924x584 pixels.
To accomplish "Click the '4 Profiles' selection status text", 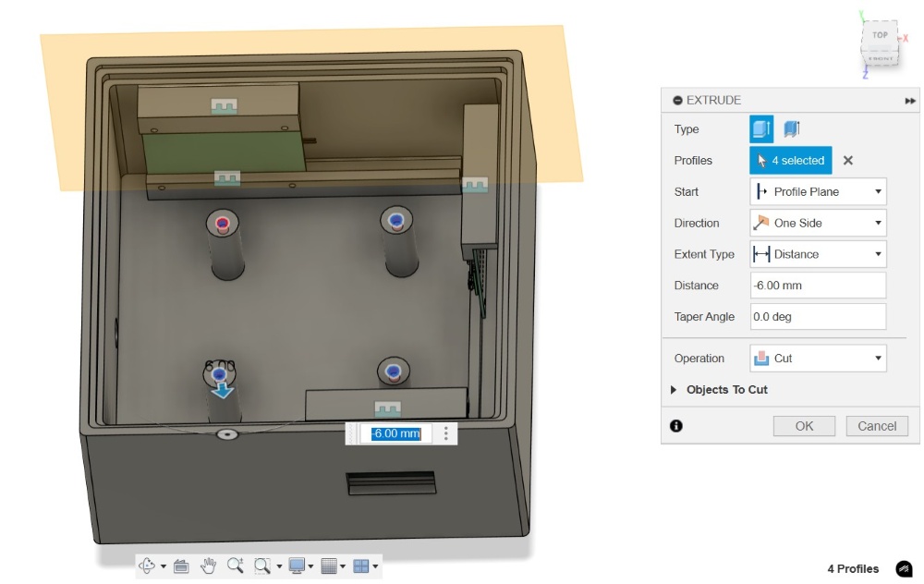I will 853,568.
